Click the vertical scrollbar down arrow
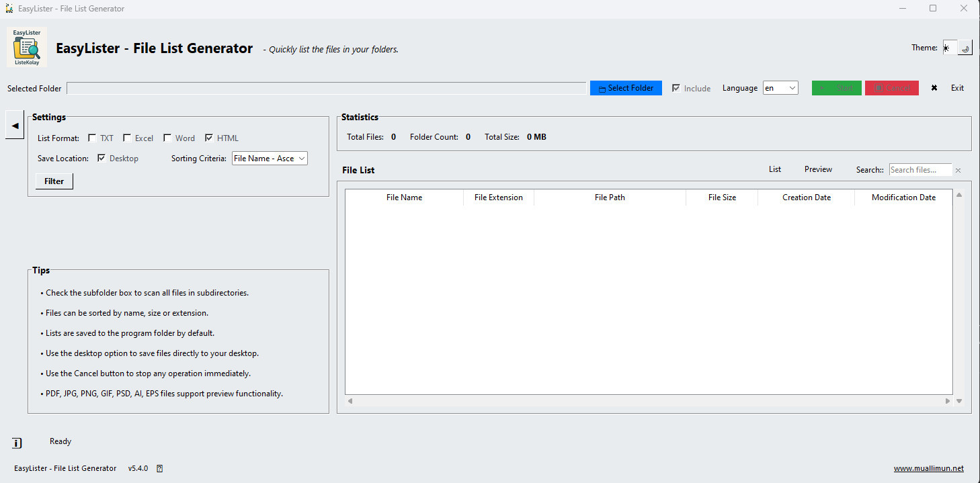Viewport: 980px width, 483px height. 959,401
